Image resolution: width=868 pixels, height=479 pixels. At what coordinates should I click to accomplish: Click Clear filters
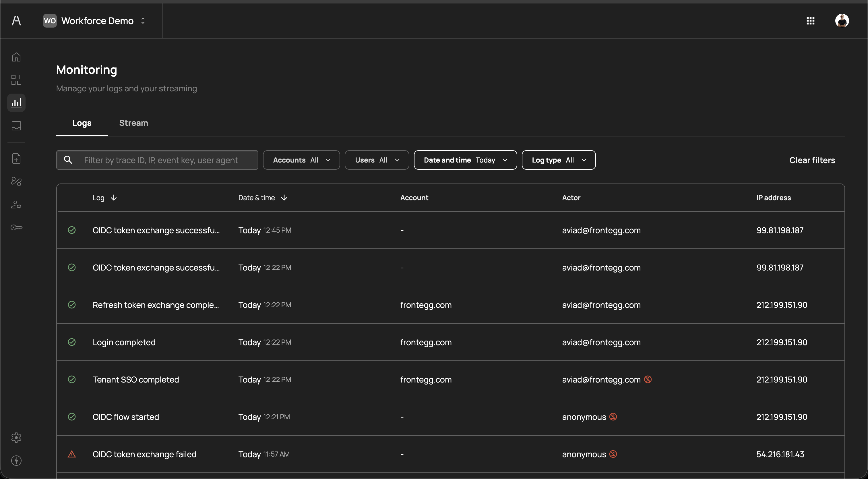tap(812, 160)
